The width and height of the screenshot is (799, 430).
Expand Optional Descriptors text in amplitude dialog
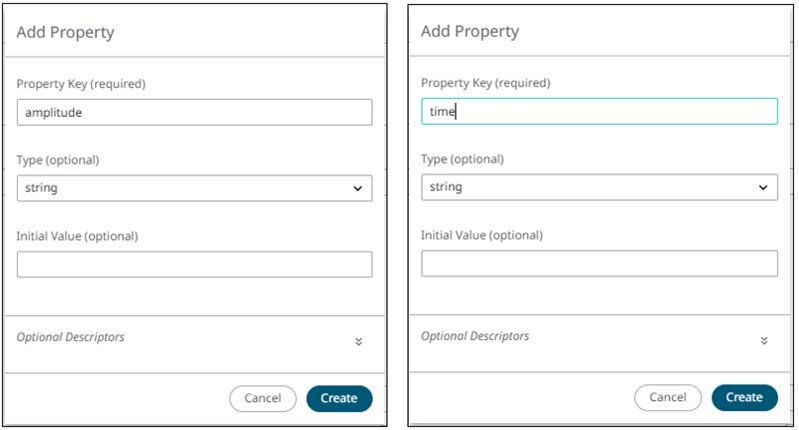pyautogui.click(x=71, y=337)
